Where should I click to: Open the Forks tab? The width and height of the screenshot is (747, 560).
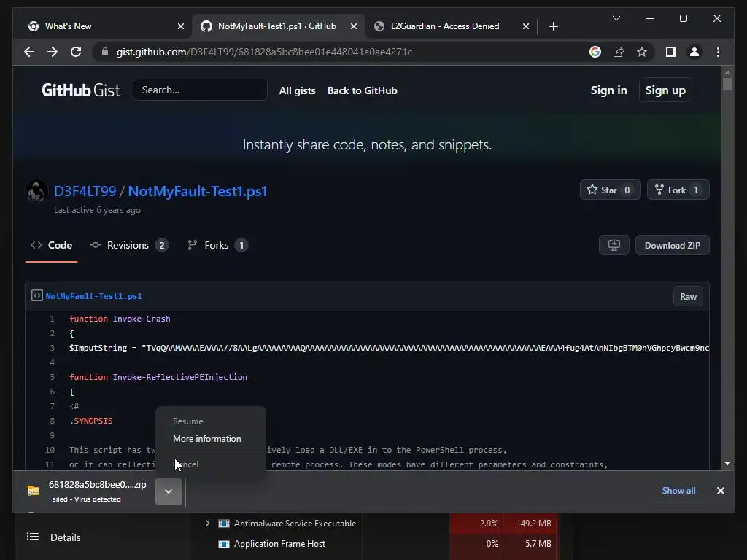(x=217, y=245)
